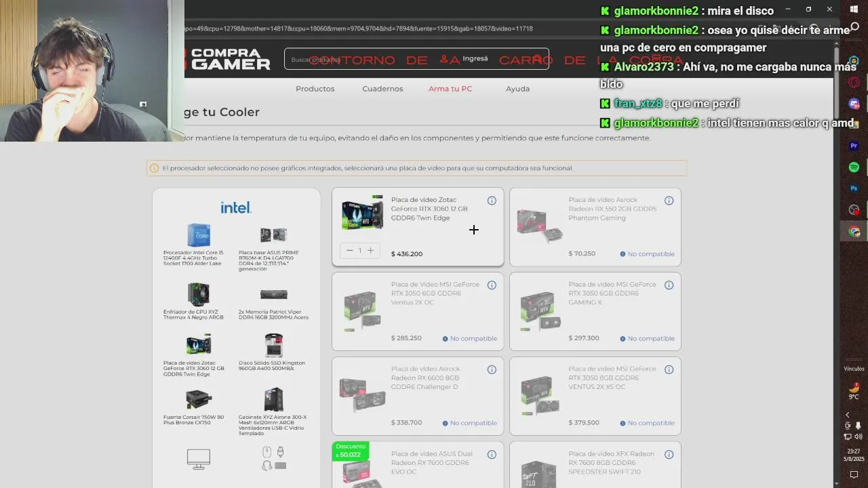Click the browser address bar URL
The width and height of the screenshot is (868, 488).
(359, 28)
